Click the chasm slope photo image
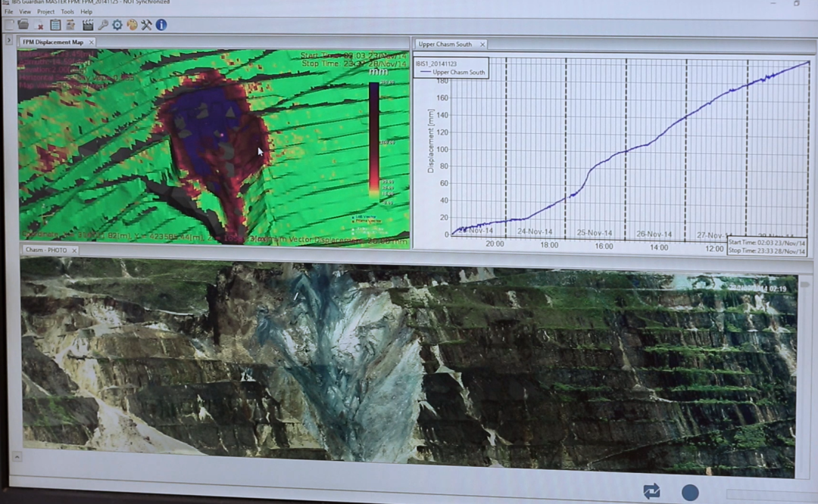The image size is (818, 504). tap(408, 368)
